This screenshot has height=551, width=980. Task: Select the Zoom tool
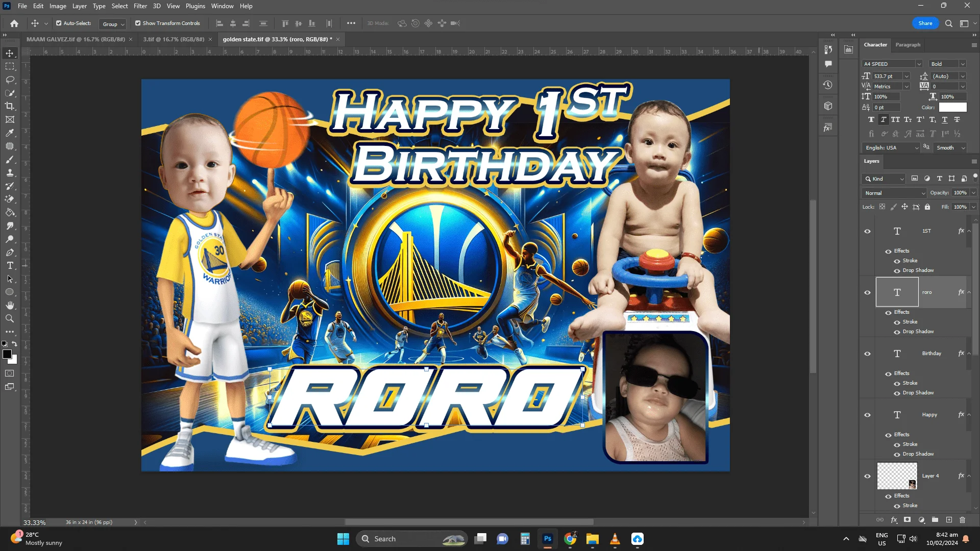click(10, 319)
